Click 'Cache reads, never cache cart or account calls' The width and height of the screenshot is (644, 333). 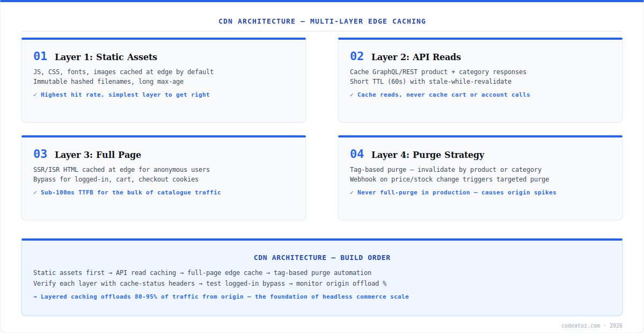444,95
